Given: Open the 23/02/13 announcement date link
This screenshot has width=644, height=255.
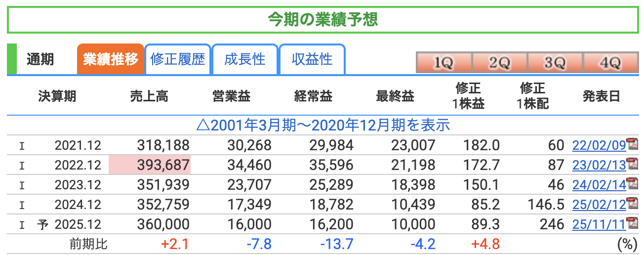Looking at the screenshot, I should [x=599, y=166].
